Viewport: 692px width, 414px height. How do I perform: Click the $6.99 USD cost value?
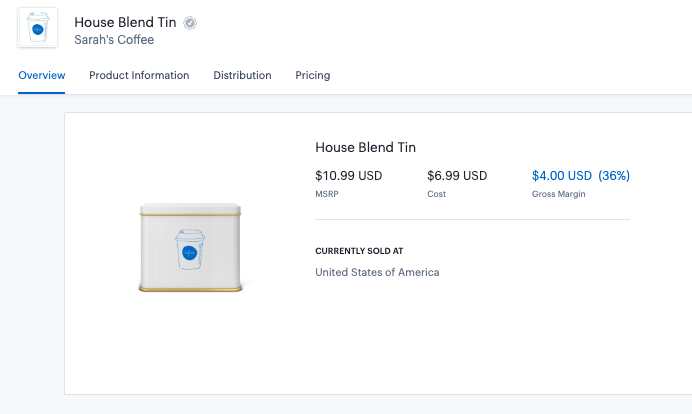click(x=457, y=176)
